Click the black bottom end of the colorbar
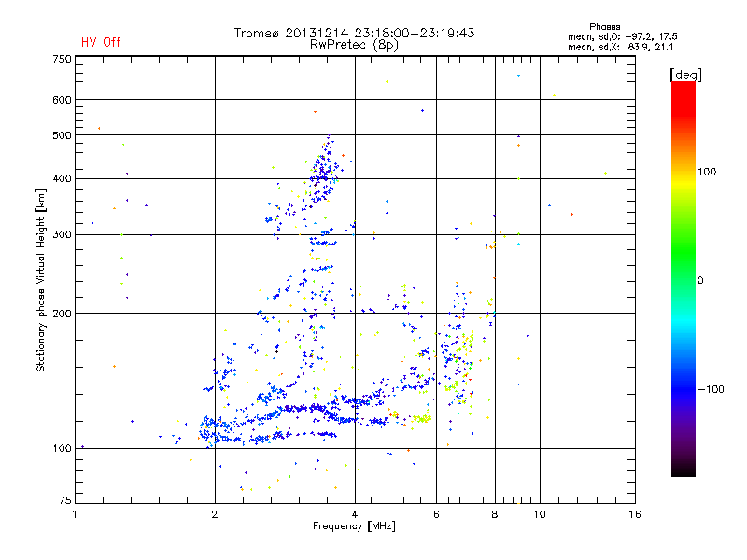The width and height of the screenshot is (747, 560). 684,469
